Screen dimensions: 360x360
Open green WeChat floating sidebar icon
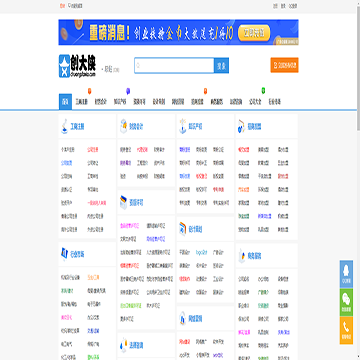(x=346, y=302)
